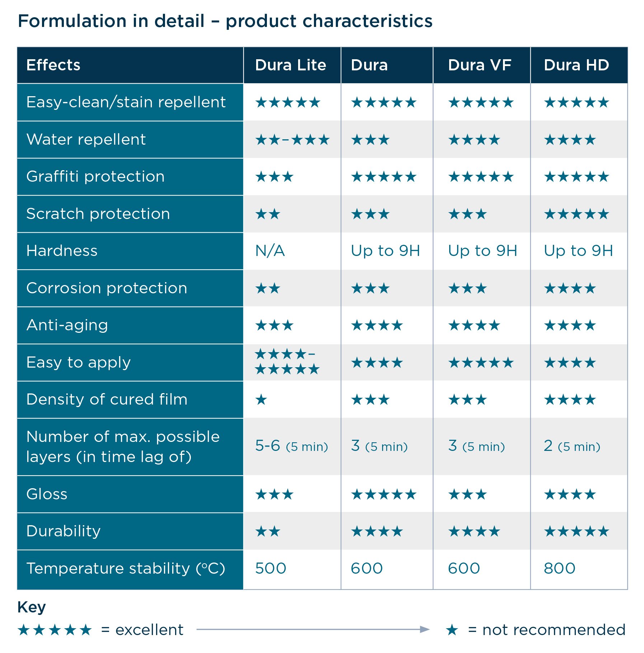
Task: Click the single "not recommended" star in the Key
Action: tap(452, 630)
